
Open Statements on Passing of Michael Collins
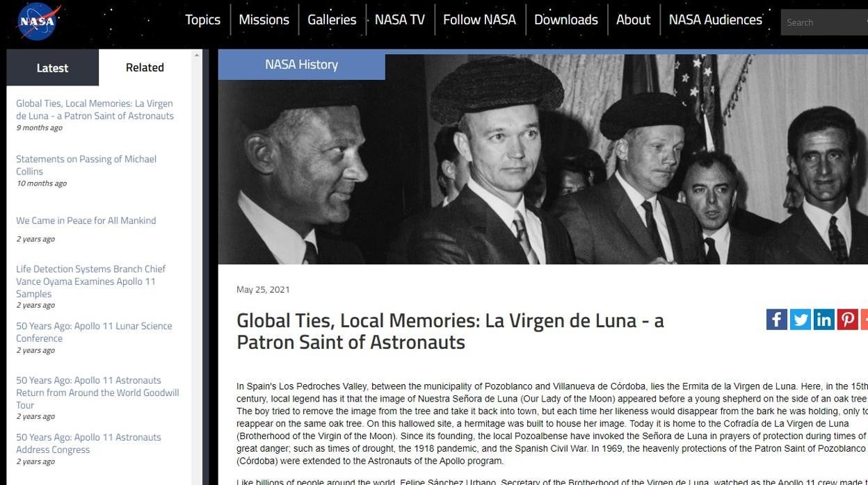coord(86,165)
